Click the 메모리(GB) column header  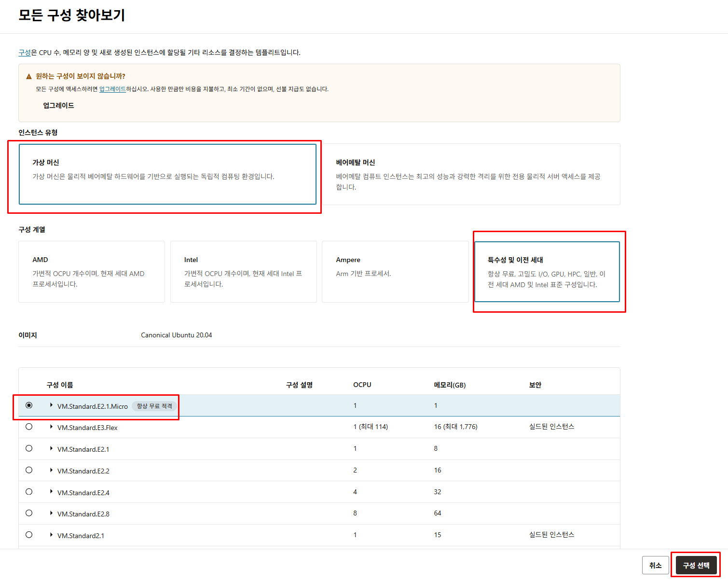(450, 385)
